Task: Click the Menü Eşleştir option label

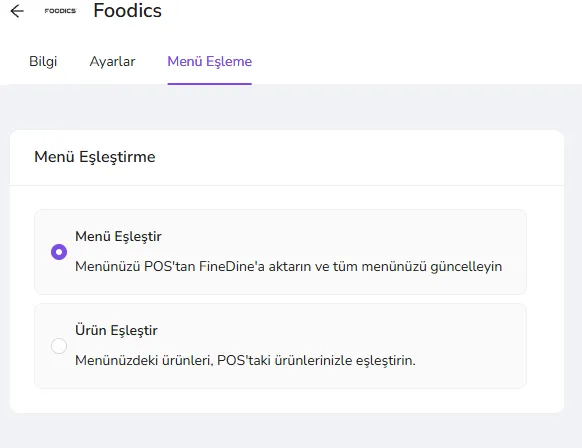Action: pyautogui.click(x=118, y=236)
